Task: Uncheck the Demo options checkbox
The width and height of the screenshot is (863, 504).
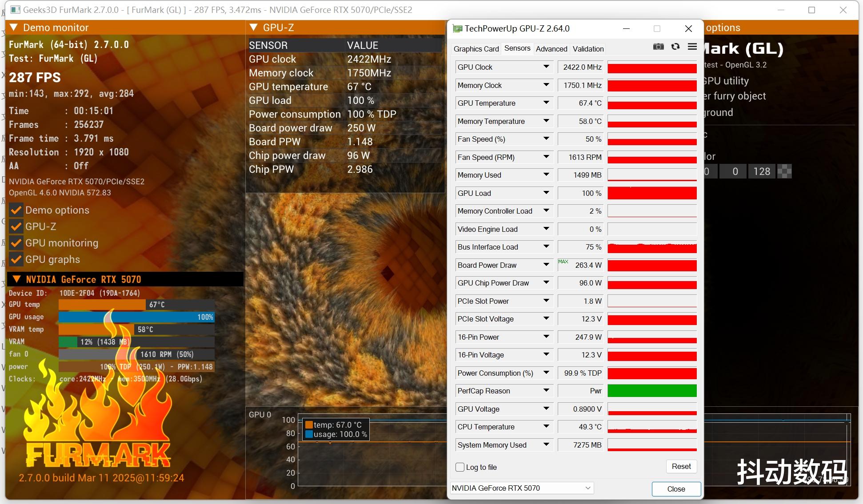Action: click(16, 210)
